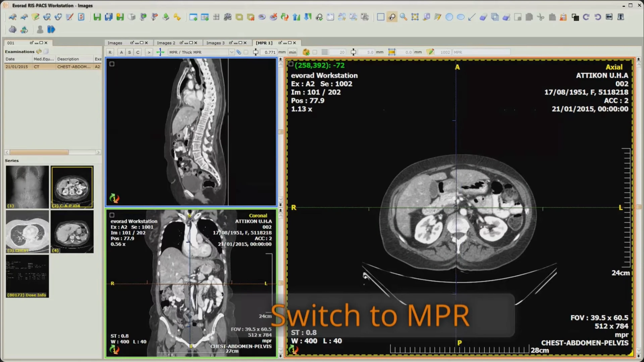Check the axial viewport selection box
644x362 pixels.
[291, 64]
